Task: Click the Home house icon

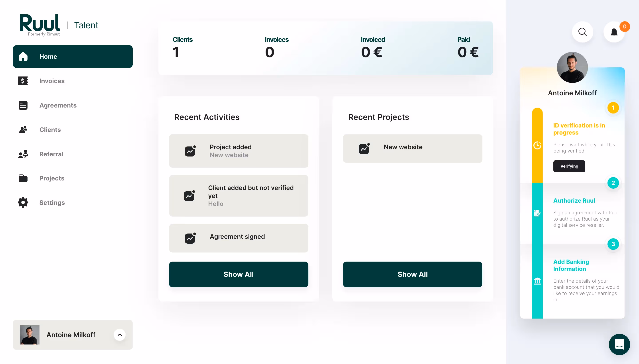Action: tap(23, 57)
